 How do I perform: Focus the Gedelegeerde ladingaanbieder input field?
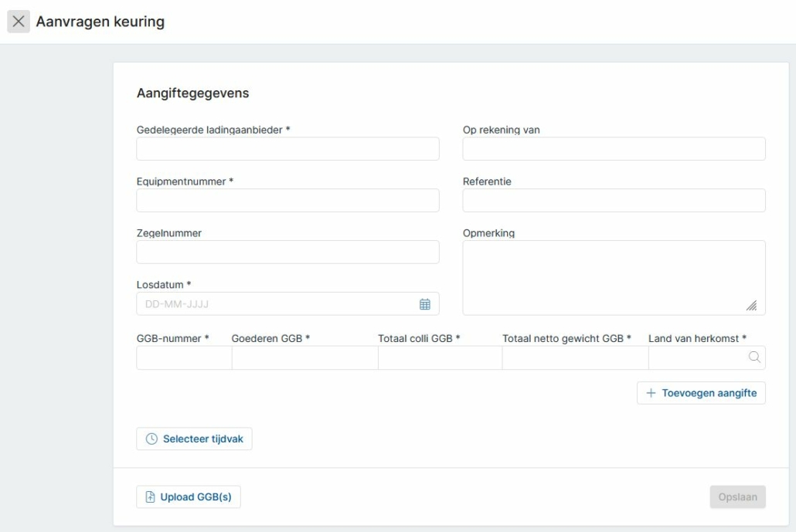tap(287, 148)
